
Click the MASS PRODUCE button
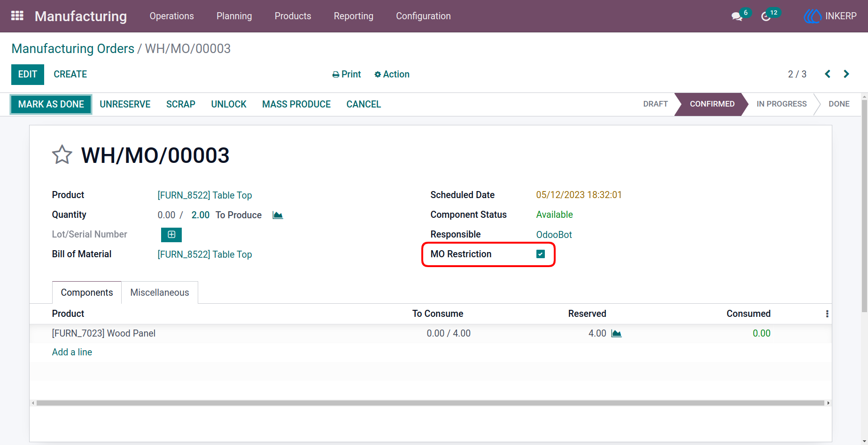[296, 104]
